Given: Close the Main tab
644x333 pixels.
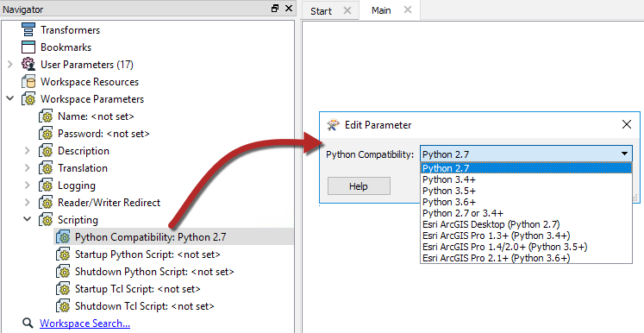Looking at the screenshot, I should tap(408, 9).
